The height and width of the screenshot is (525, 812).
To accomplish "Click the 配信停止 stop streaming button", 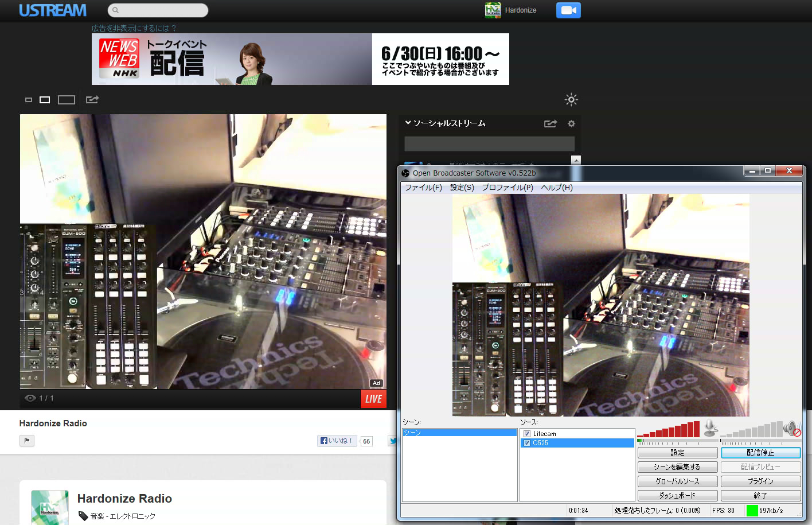I will [x=761, y=453].
